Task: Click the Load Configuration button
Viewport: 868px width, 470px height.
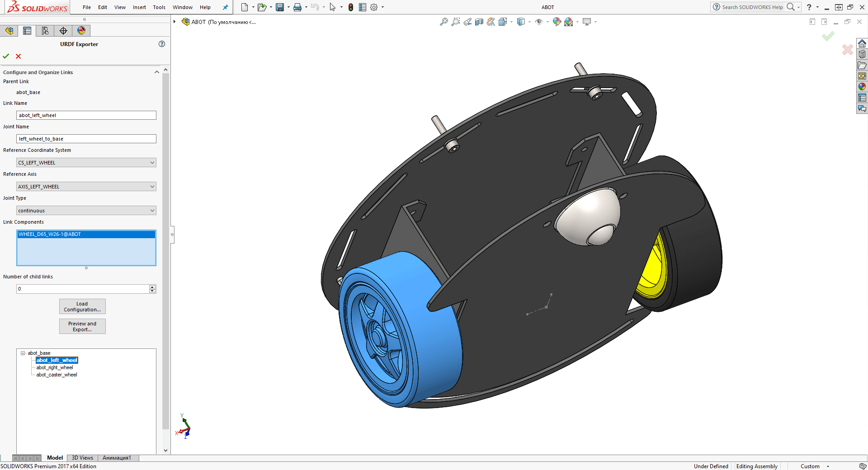Action: click(x=82, y=306)
